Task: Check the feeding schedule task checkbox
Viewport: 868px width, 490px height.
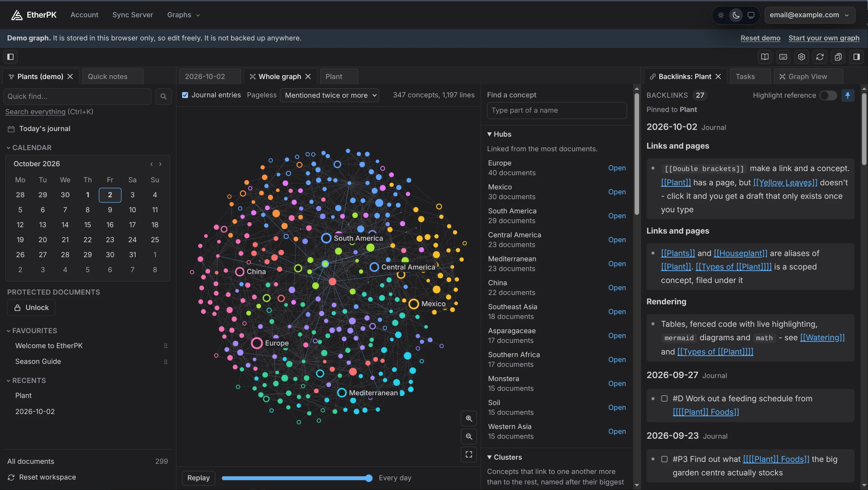Action: (664, 399)
